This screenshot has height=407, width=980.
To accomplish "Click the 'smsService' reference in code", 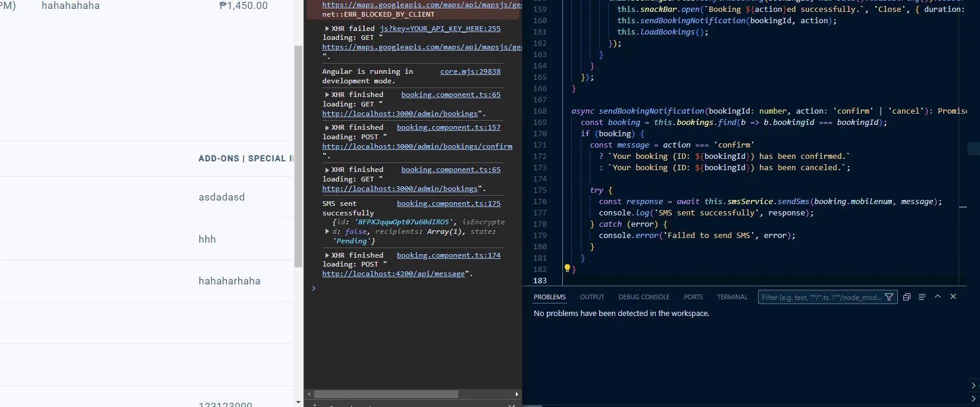I will coord(750,201).
